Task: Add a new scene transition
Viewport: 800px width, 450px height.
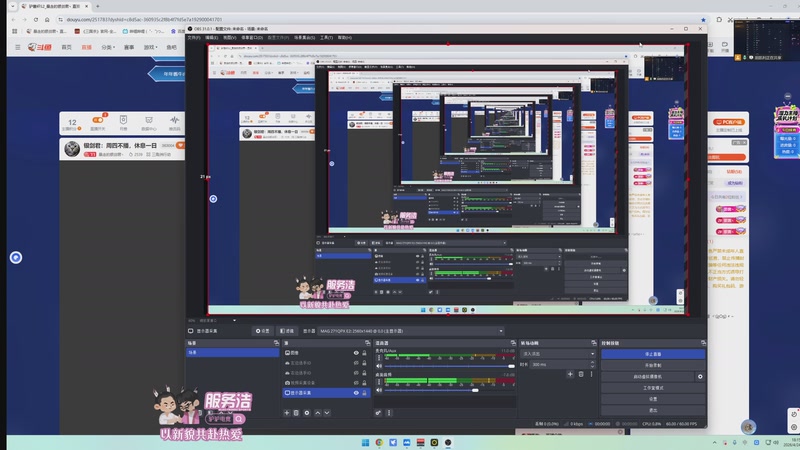Action: (570, 374)
